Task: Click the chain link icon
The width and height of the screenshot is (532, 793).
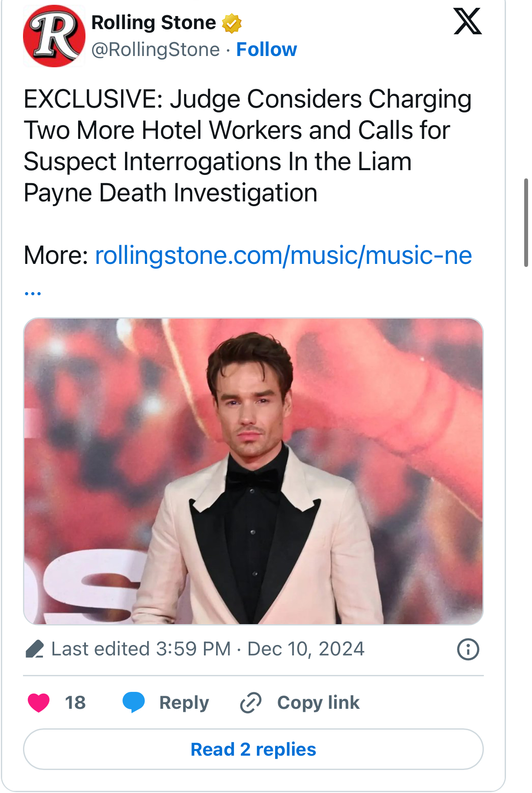Action: (251, 703)
